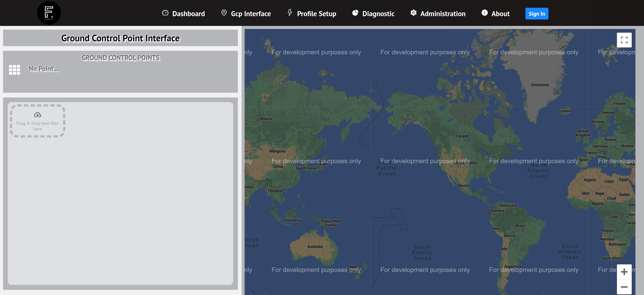The height and width of the screenshot is (295, 644).
Task: Click the Diagnostic pie chart icon
Action: (355, 13)
